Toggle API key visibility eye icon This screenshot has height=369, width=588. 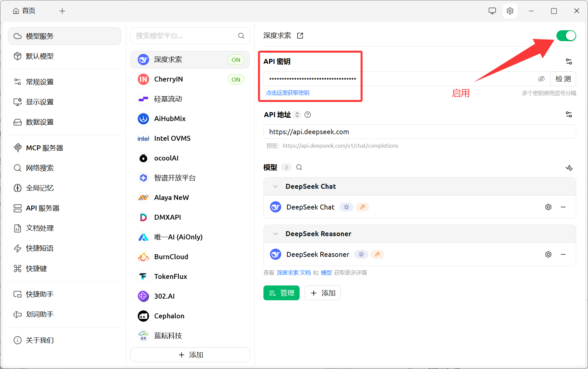click(x=541, y=79)
